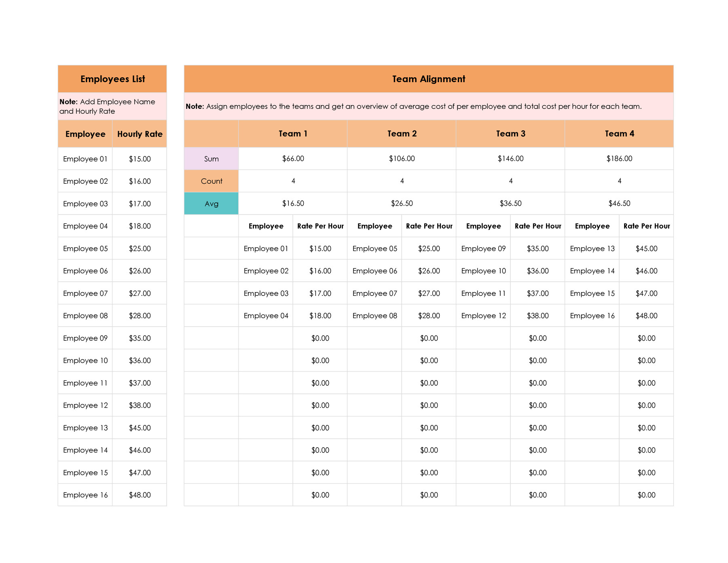Select Employee 16's hourly rate of $48.00
728x563 pixels.
140,495
